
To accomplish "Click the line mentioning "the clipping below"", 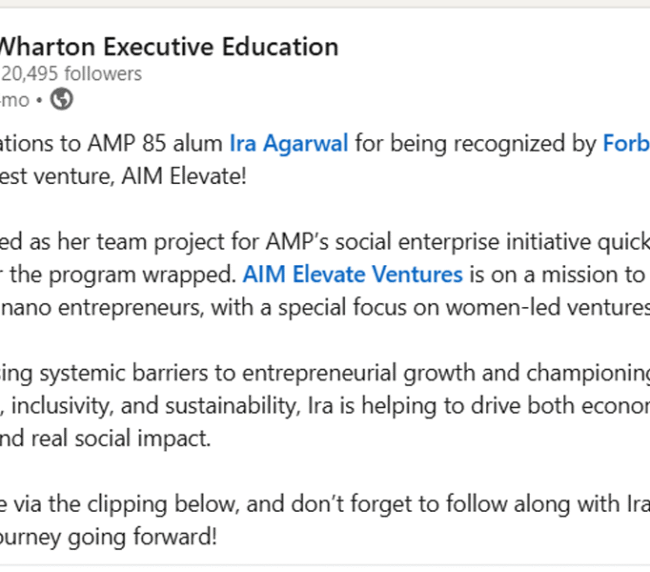I will pyautogui.click(x=325, y=504).
